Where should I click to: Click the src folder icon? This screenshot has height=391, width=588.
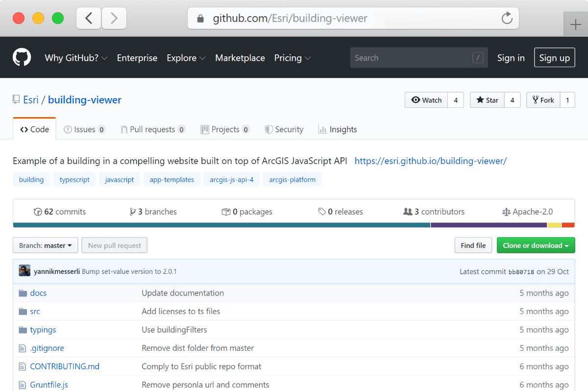point(23,311)
